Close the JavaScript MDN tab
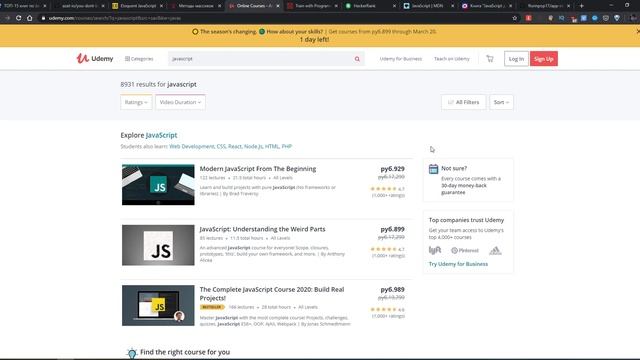Screen dimensions: 640x360 pyautogui.click(x=452, y=6)
